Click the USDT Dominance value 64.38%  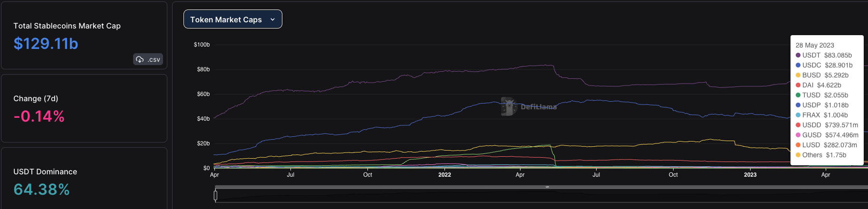(41, 190)
